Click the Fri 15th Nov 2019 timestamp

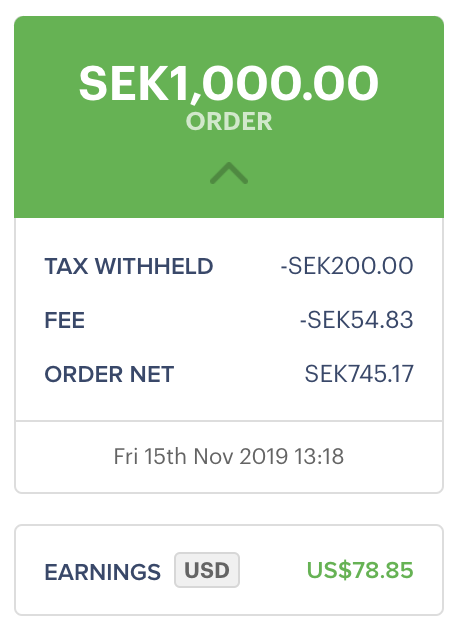(200, 456)
